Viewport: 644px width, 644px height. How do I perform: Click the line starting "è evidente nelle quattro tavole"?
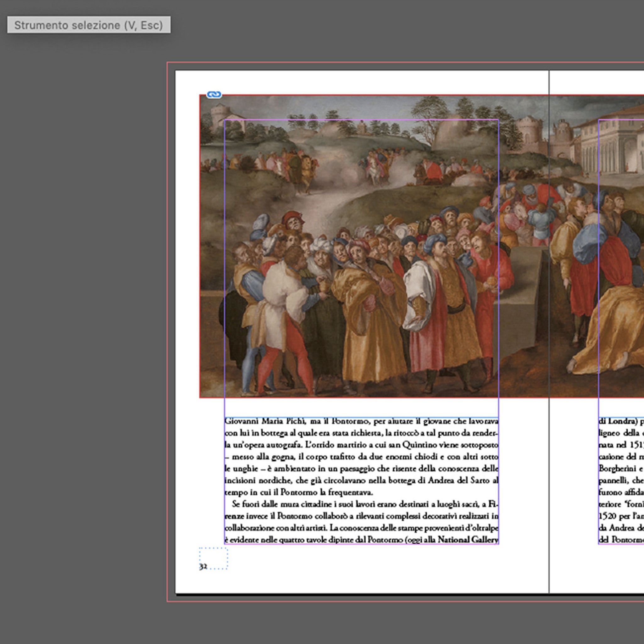362,539
